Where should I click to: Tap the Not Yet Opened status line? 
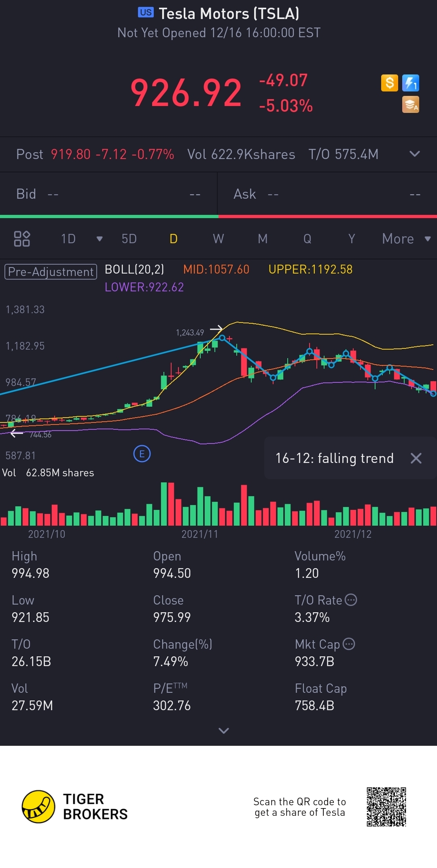pyautogui.click(x=219, y=33)
